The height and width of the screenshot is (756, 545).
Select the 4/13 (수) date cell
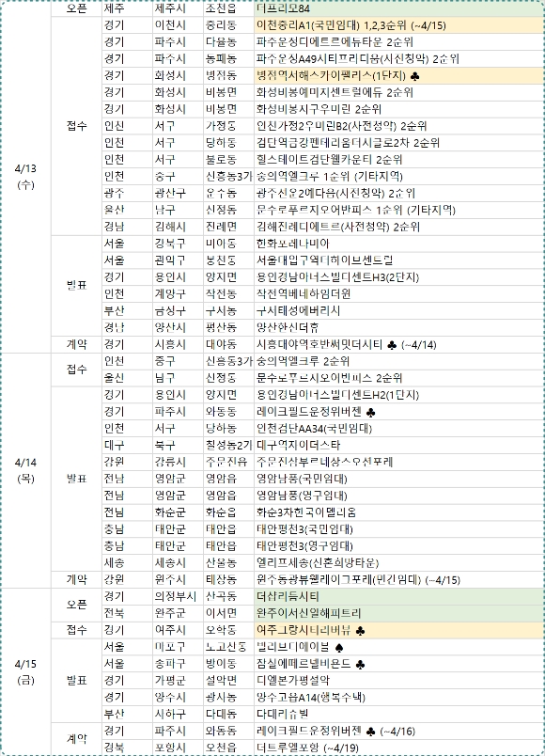click(x=26, y=177)
